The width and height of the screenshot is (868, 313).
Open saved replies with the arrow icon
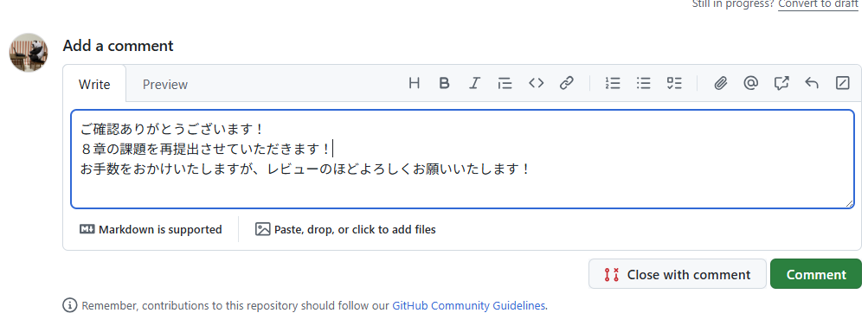[812, 84]
